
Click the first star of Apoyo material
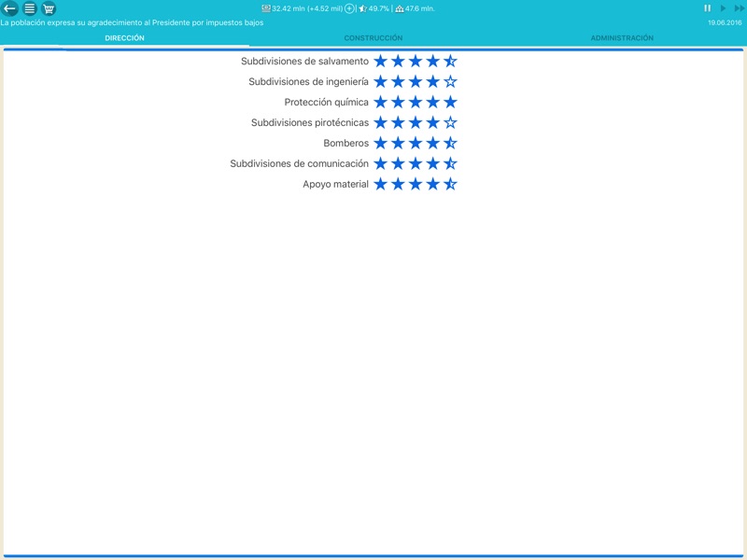point(380,184)
